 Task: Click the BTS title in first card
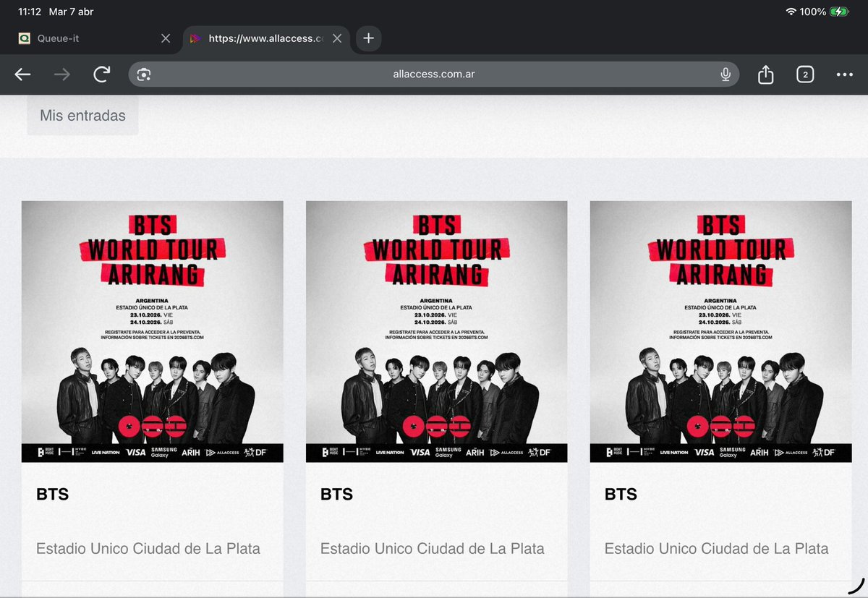click(x=53, y=495)
